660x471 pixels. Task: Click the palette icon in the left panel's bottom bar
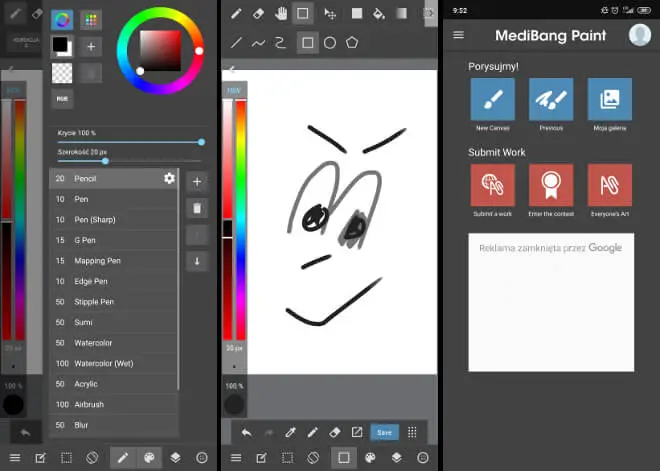point(149,458)
